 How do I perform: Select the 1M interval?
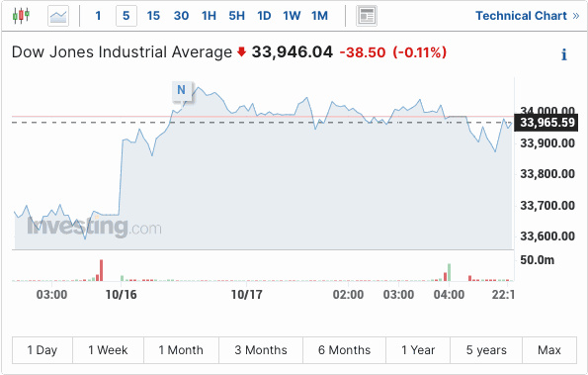tap(319, 16)
